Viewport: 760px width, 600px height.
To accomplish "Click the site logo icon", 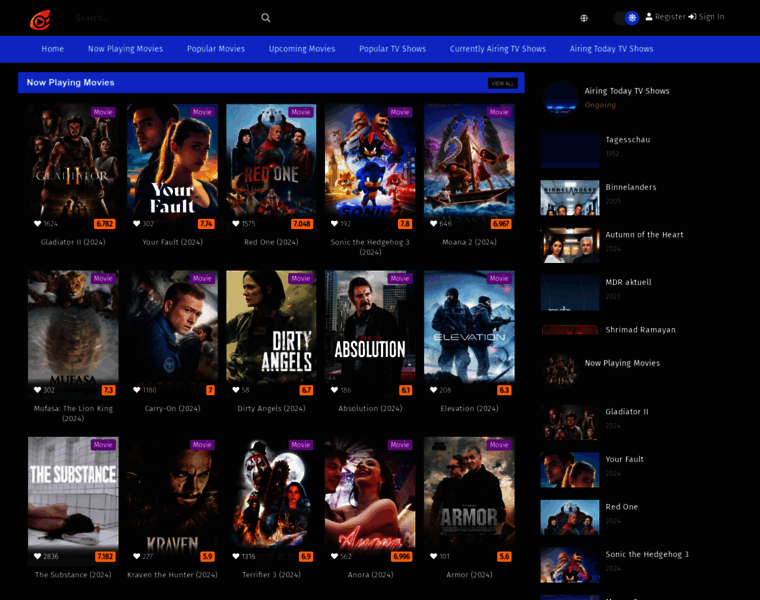I will 40,20.
